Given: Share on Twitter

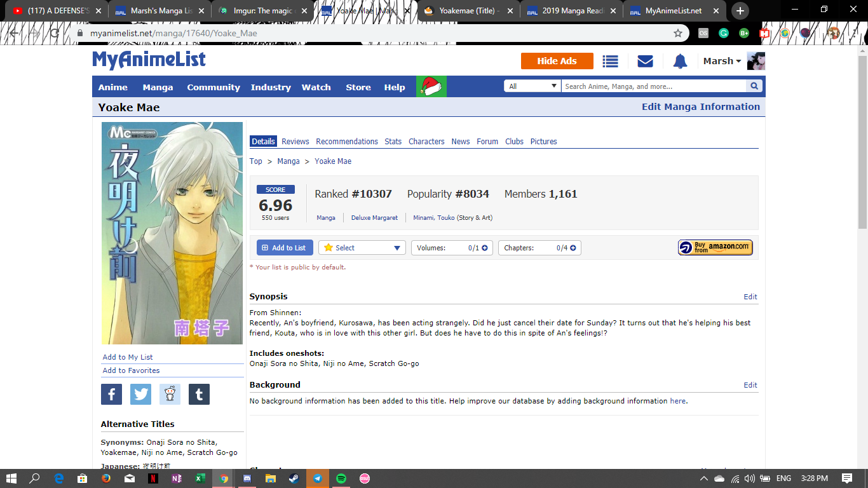Looking at the screenshot, I should click(140, 395).
